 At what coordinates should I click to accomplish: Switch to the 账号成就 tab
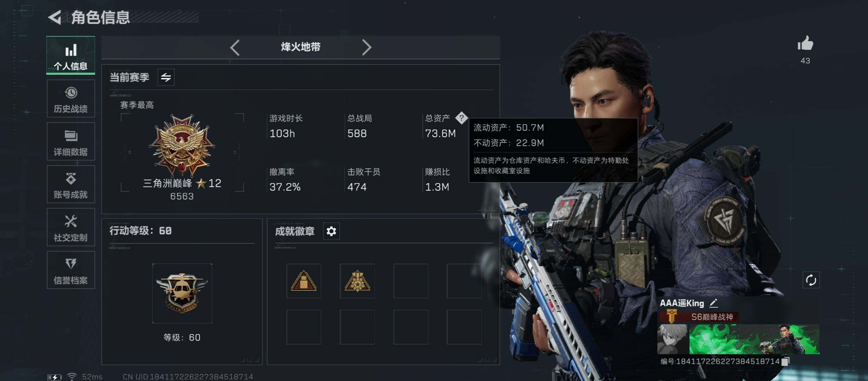71,184
